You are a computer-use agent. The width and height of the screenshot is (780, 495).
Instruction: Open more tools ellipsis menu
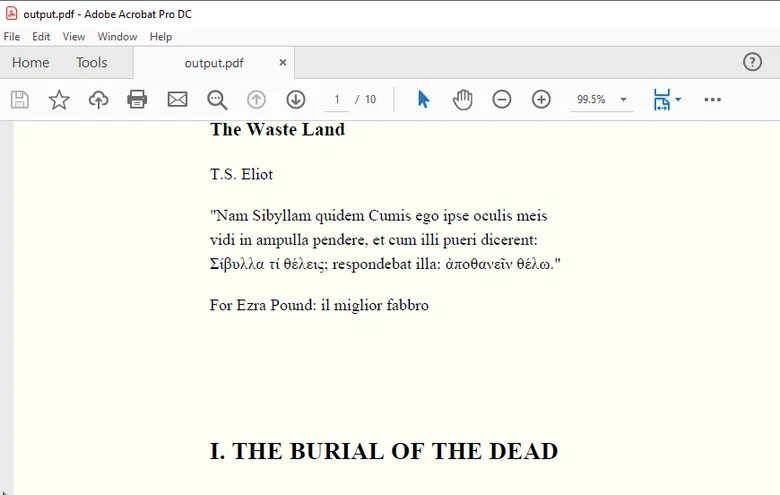coord(712,99)
